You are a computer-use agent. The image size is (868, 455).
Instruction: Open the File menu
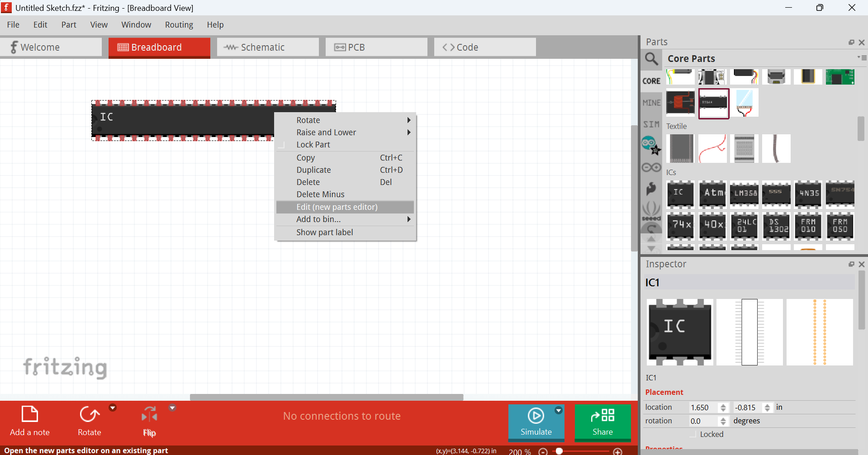point(13,25)
